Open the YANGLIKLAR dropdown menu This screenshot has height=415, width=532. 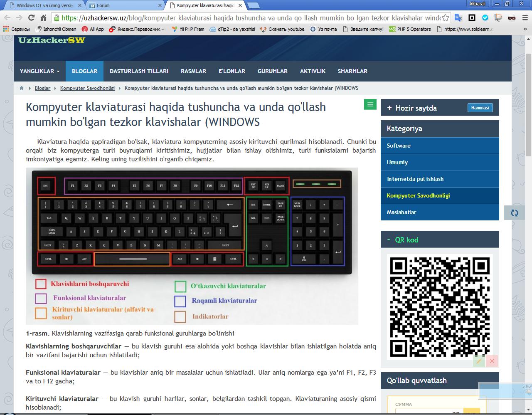point(39,71)
